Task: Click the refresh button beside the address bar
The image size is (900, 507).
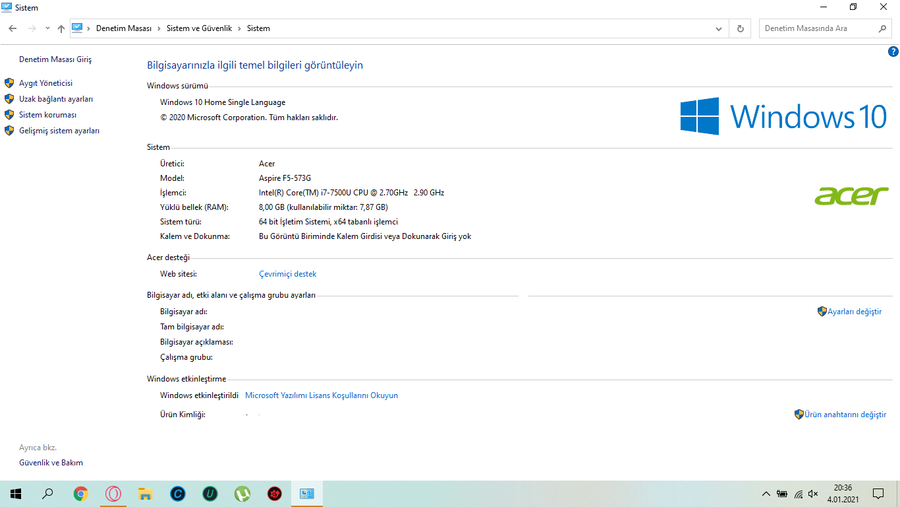Action: click(740, 28)
